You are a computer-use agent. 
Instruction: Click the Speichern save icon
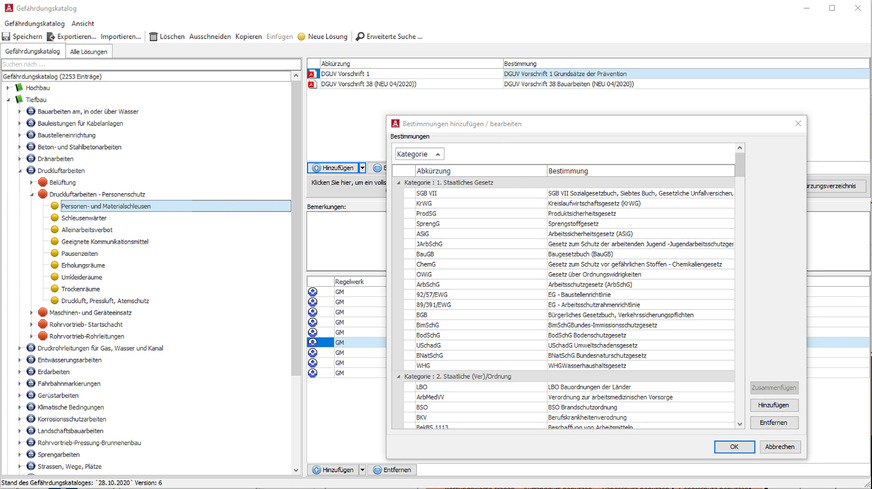point(6,36)
